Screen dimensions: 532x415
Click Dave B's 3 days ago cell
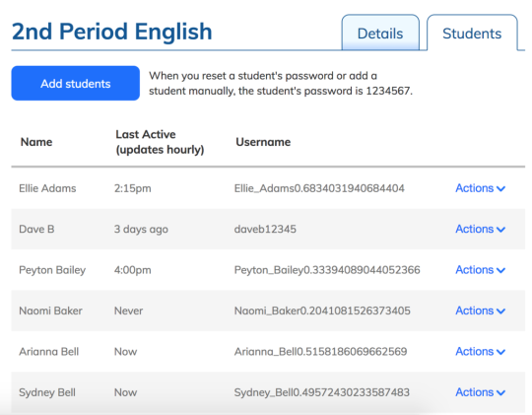click(x=141, y=230)
